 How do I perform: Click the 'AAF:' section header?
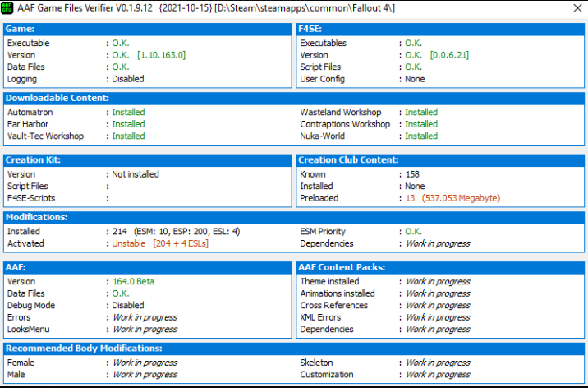pos(147,267)
